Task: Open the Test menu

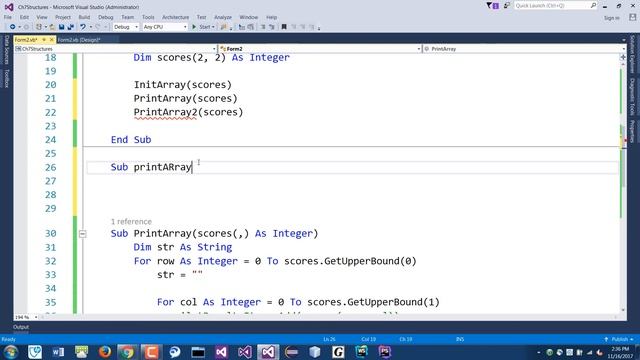Action: [201, 17]
